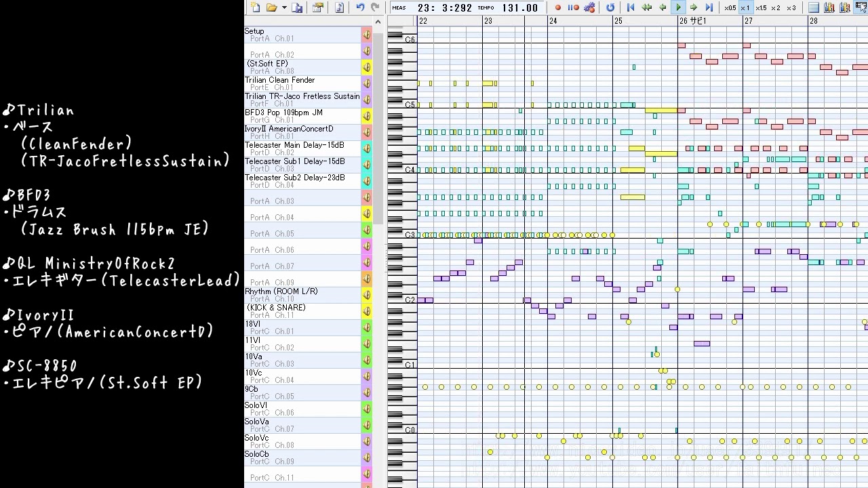
Task: Undo the last edit
Action: pos(360,7)
